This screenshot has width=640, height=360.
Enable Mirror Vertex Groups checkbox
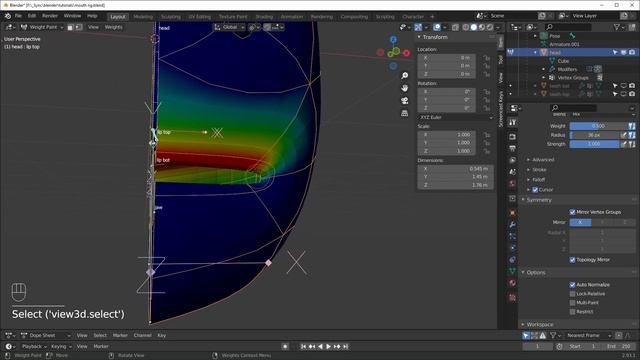click(x=572, y=212)
